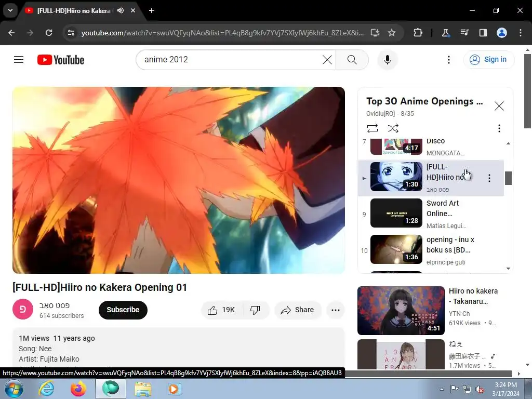
Task: Click the Hiiro no Kakera playlist thumbnail
Action: pyautogui.click(x=396, y=177)
